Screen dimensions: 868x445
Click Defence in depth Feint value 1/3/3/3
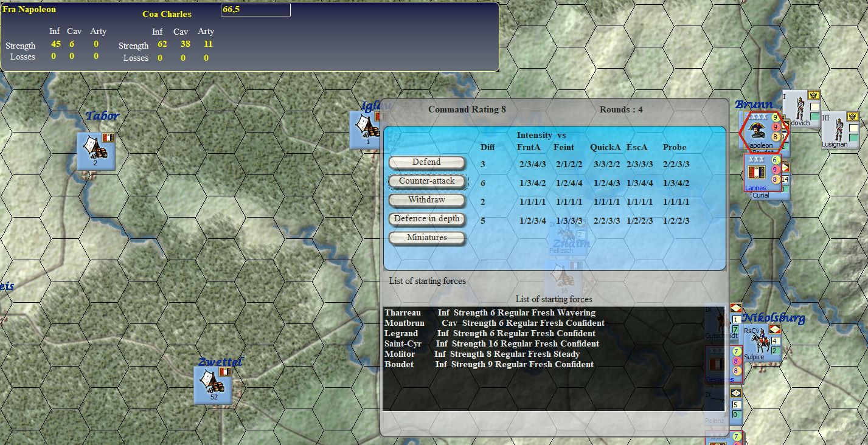(x=569, y=221)
